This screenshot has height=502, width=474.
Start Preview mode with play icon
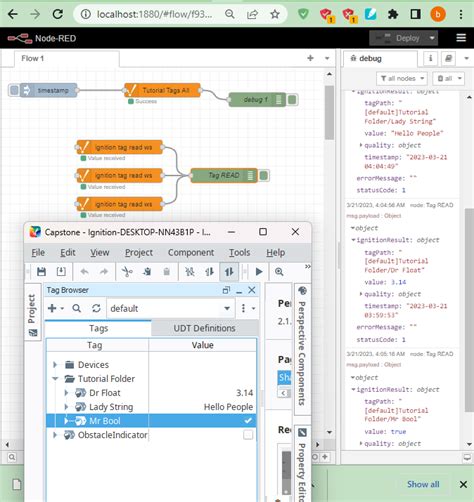[259, 272]
